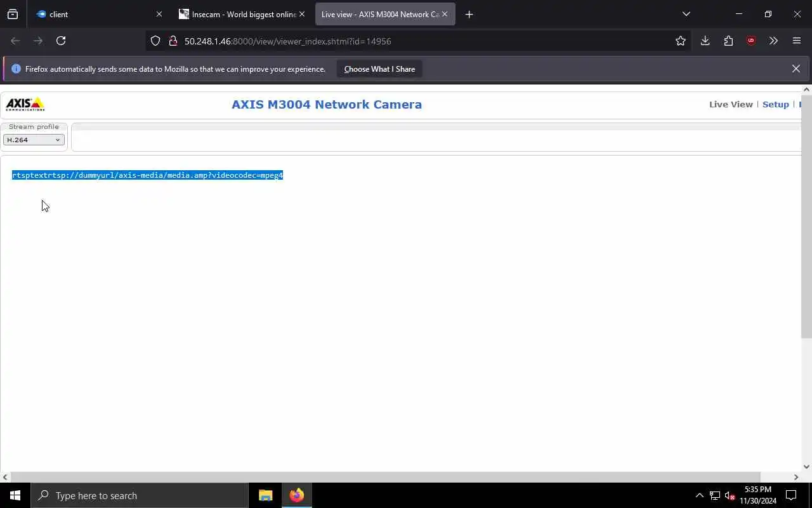Viewport: 812px width, 508px height.
Task: Bookmark this page with star
Action: coord(681,41)
